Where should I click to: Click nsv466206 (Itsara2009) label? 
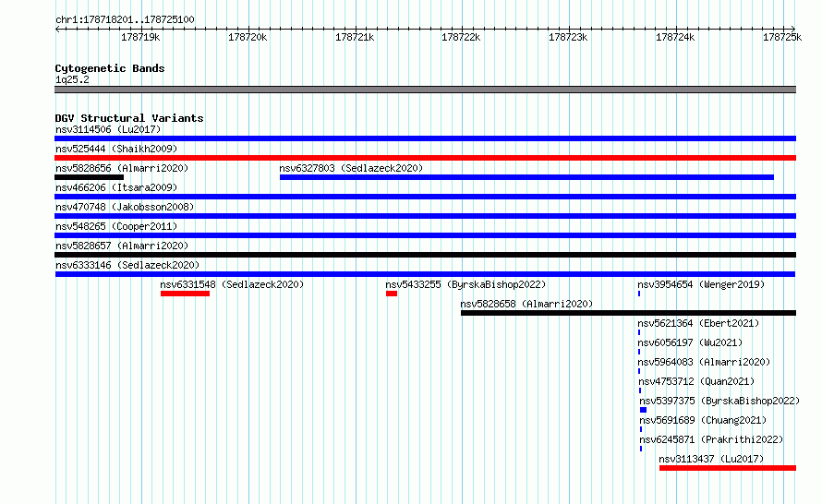[x=116, y=187]
